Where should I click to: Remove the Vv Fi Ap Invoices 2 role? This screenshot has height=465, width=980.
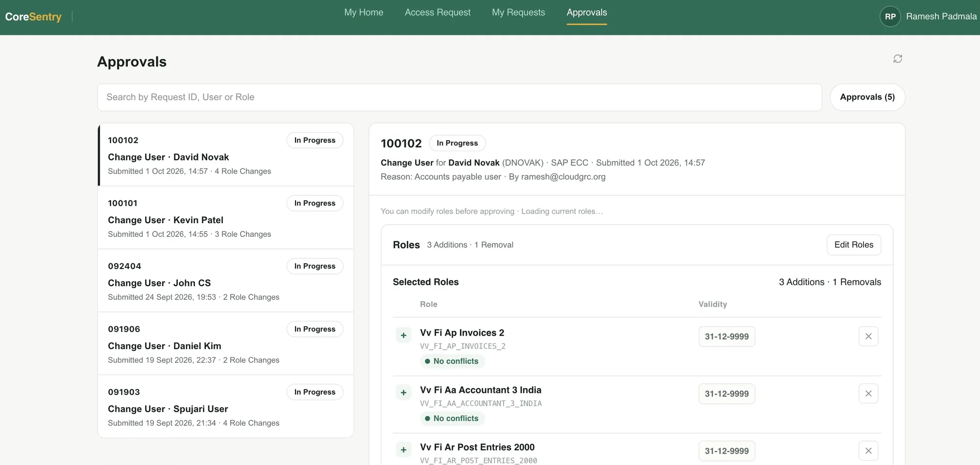pos(868,336)
